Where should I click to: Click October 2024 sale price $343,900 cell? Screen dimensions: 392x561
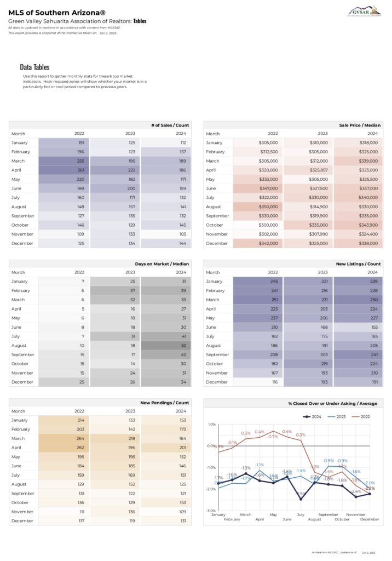[x=358, y=225]
